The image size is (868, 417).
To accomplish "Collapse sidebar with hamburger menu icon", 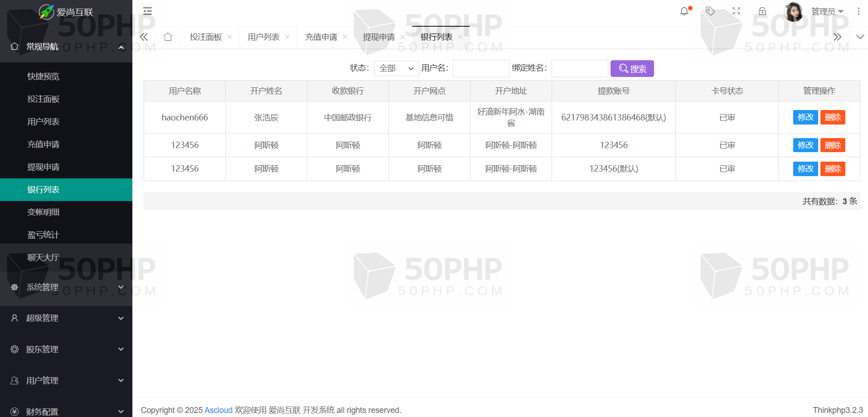I will 147,11.
